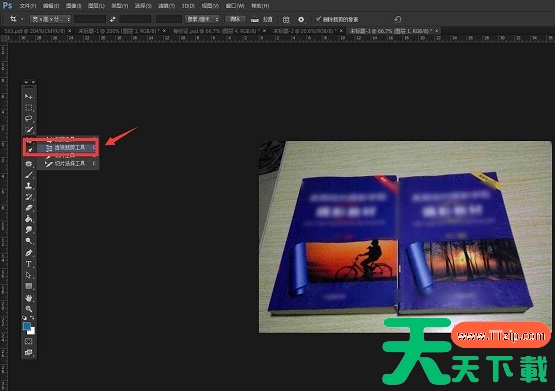Open the crop ratio preset dropdown
Viewport: 555px width, 391px height.
51,19
